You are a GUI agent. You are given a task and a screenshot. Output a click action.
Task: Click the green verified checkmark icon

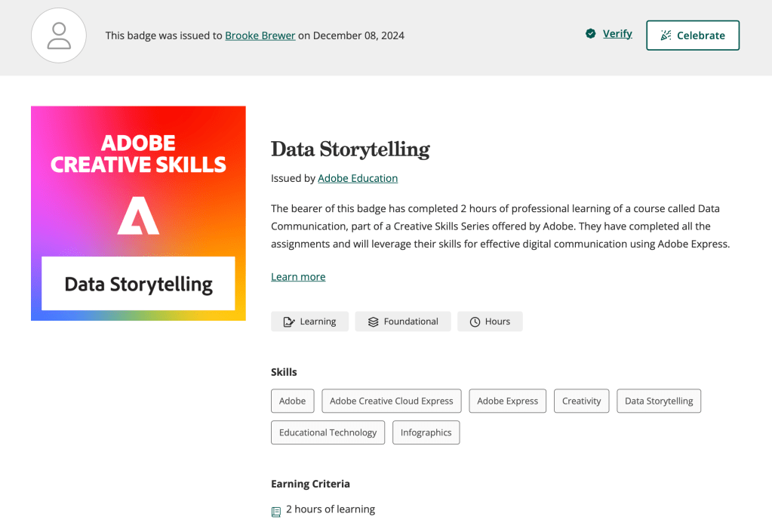(x=591, y=34)
